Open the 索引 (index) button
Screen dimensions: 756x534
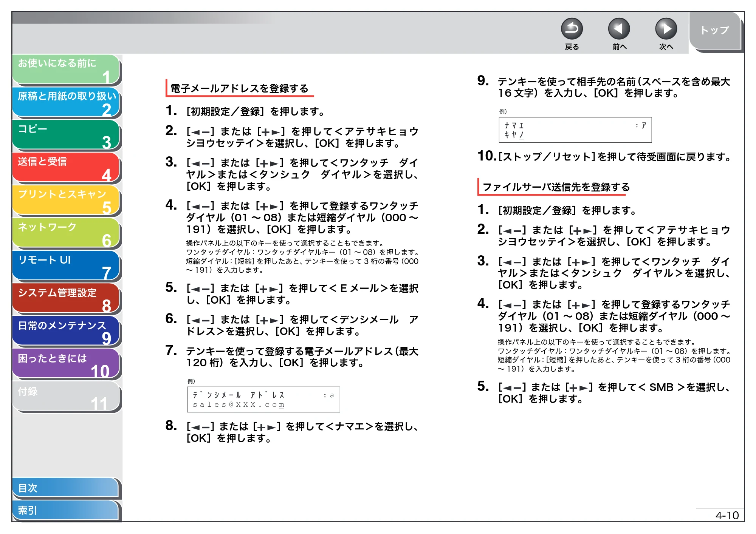[x=66, y=511]
